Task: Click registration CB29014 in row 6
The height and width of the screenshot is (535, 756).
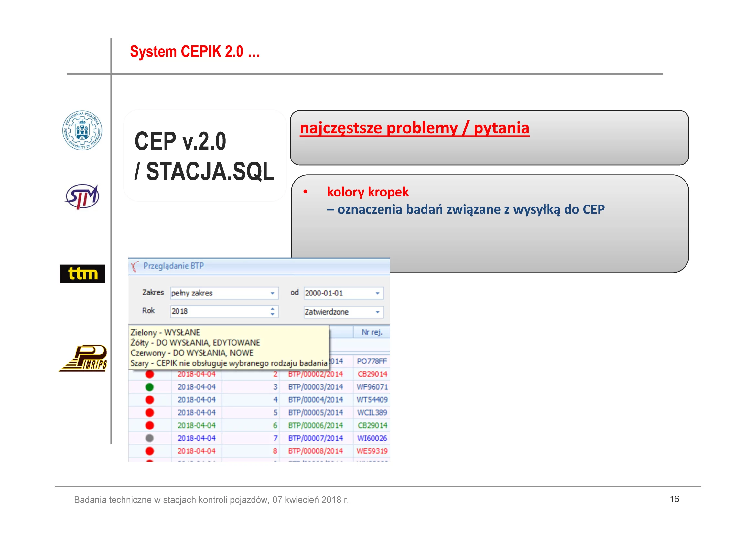Action: 373,426
